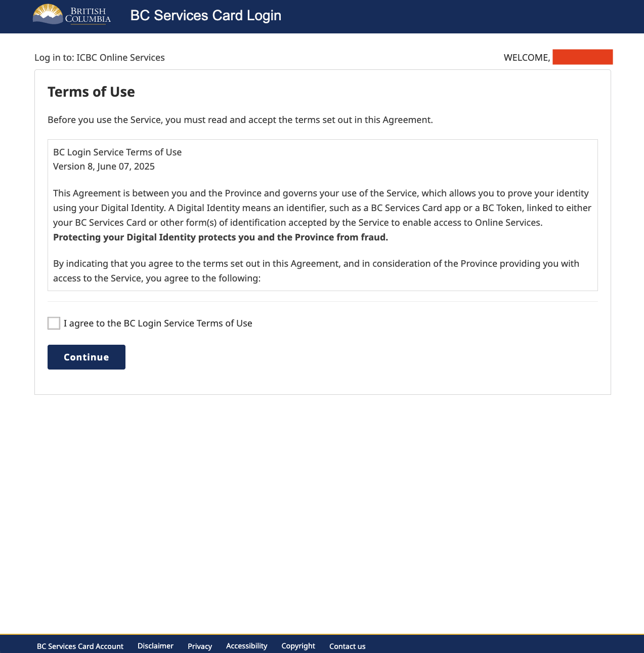Click the 'This Agreement is between you' paragraph
Image resolution: width=644 pixels, height=653 pixels.
tap(322, 208)
